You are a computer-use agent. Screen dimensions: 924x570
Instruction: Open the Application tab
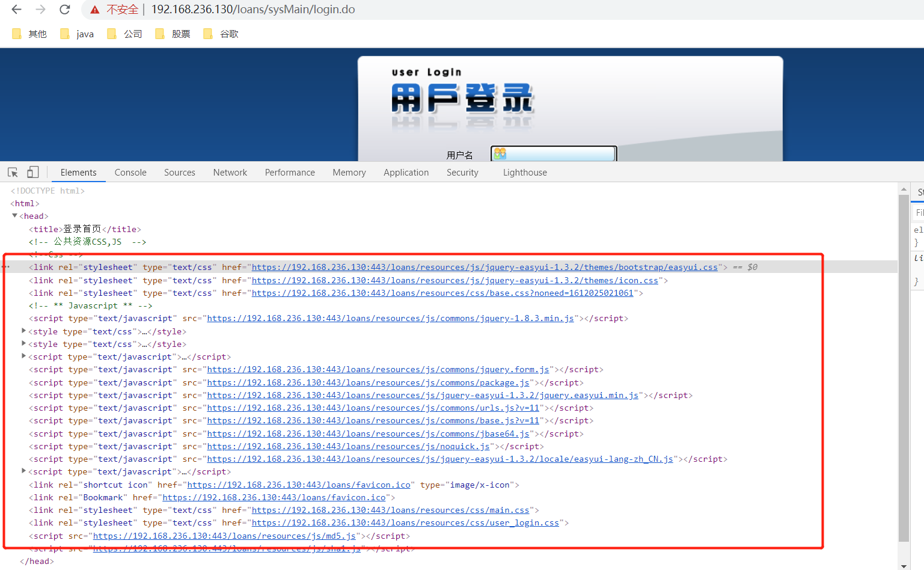pos(406,172)
